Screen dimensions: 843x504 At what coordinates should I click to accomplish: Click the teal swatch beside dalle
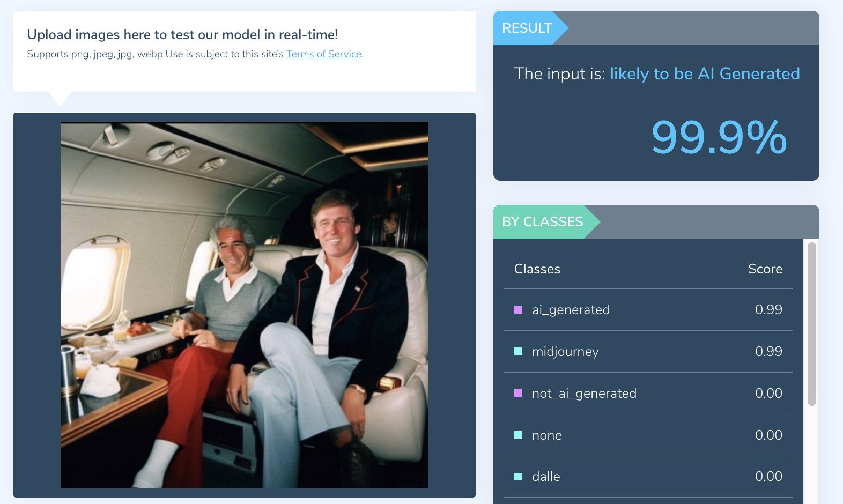tap(518, 477)
